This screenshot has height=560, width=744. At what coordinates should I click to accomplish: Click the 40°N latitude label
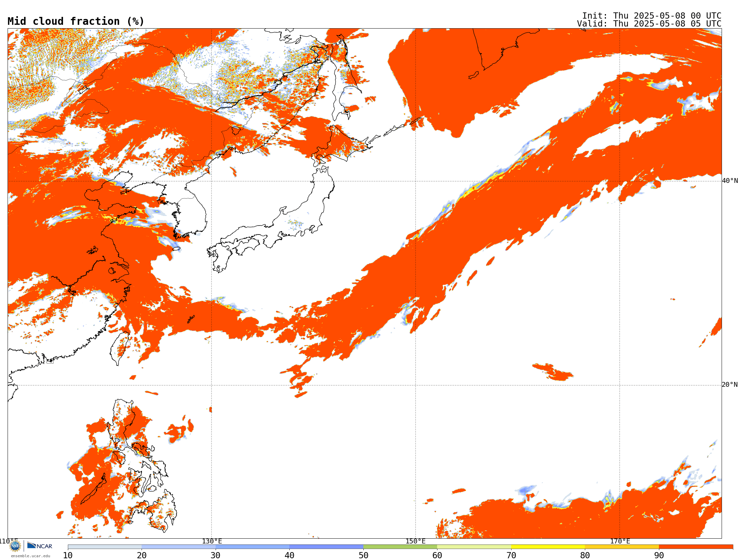730,181
